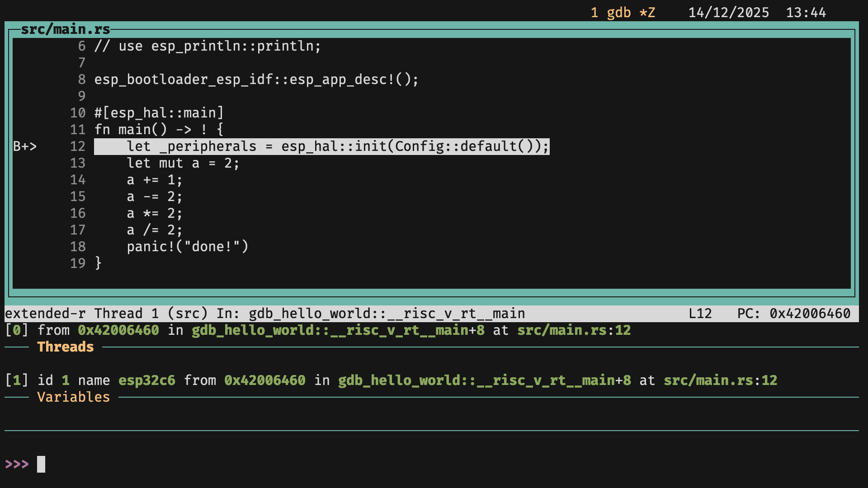868x488 pixels.
Task: Click the panic!("done!") line
Action: (x=187, y=247)
